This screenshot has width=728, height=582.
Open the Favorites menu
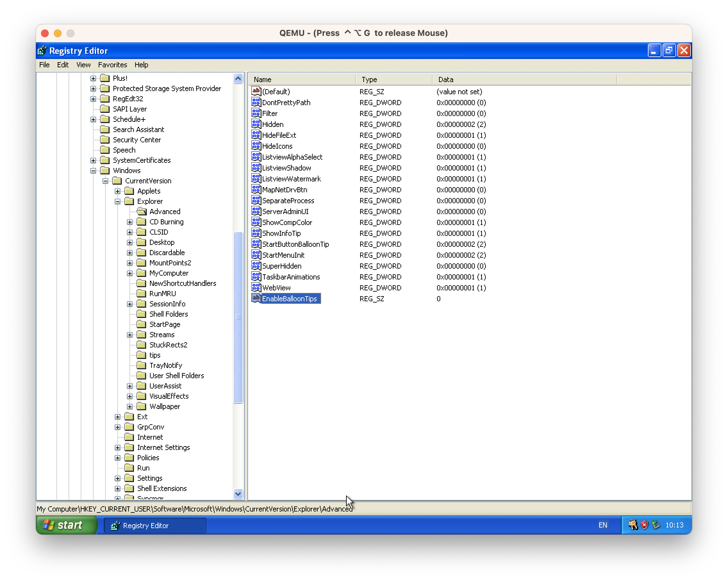pyautogui.click(x=112, y=64)
